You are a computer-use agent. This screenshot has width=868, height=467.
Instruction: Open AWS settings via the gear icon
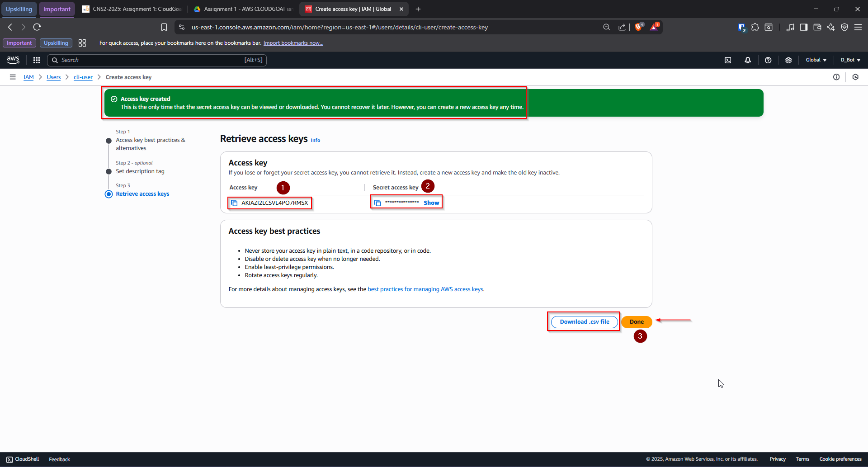pos(788,60)
